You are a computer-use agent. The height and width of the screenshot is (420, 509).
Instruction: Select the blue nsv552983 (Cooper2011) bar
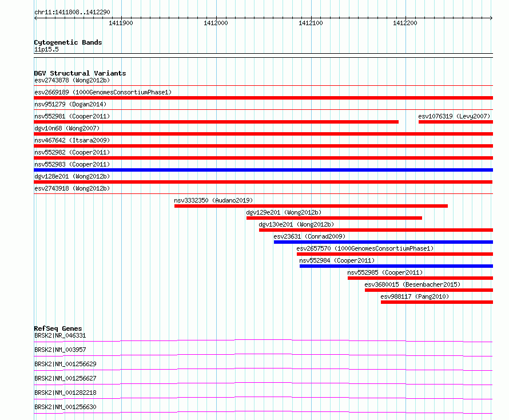263,170
